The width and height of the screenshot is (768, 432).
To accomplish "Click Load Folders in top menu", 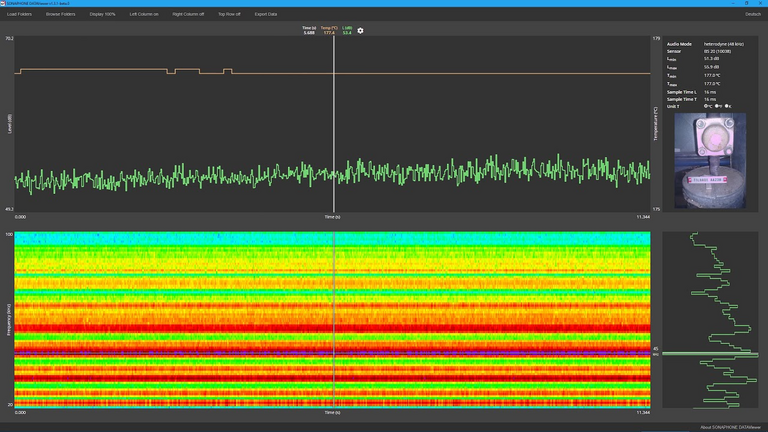I will 20,14.
